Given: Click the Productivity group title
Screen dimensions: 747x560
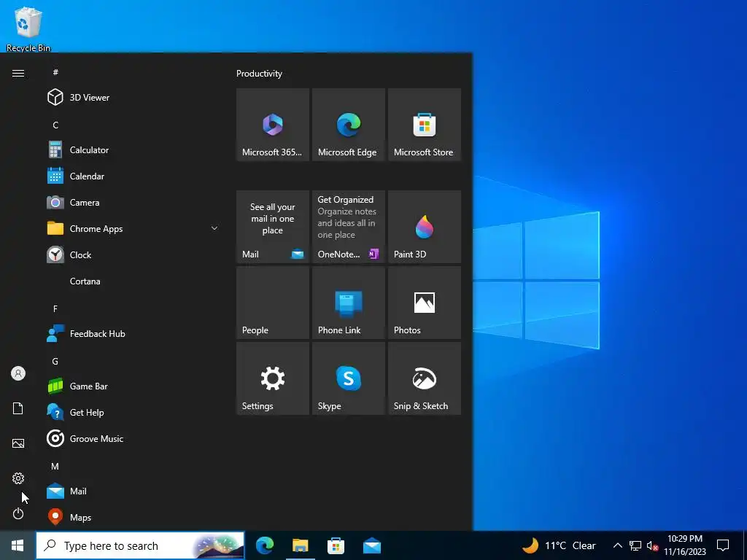Looking at the screenshot, I should (x=259, y=74).
